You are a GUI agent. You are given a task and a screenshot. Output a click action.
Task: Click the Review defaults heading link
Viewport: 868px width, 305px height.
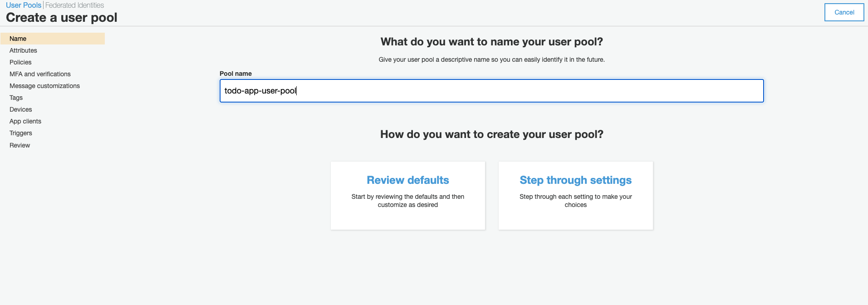[x=408, y=180]
